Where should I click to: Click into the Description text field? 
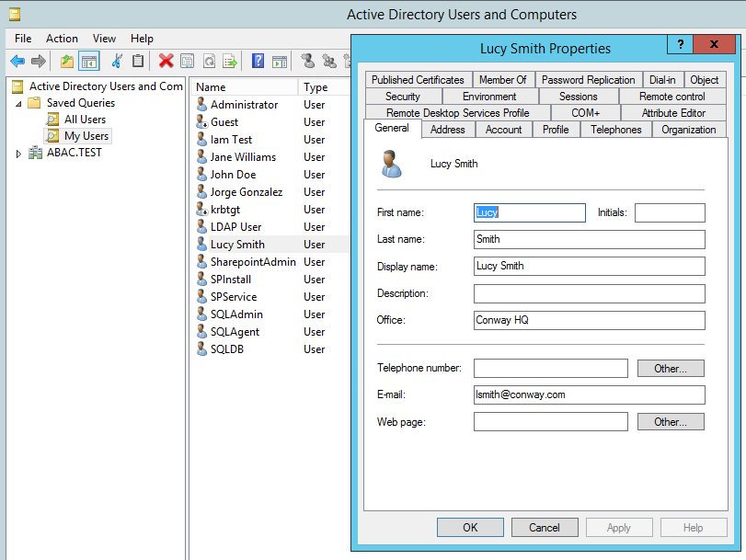pyautogui.click(x=589, y=294)
